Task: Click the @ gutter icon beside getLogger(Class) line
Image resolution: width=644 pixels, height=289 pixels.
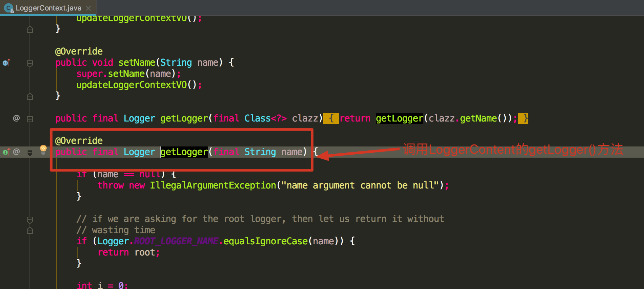Action: point(16,118)
